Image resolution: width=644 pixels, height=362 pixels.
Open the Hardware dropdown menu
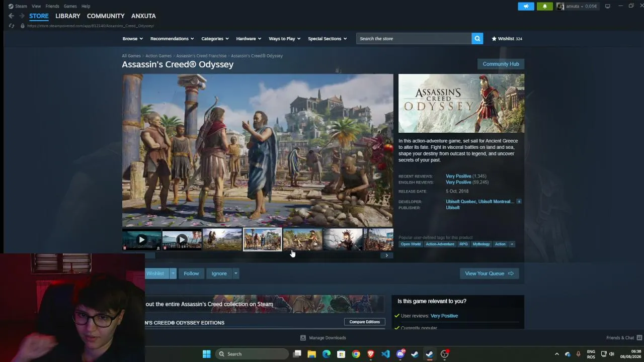pyautogui.click(x=249, y=39)
